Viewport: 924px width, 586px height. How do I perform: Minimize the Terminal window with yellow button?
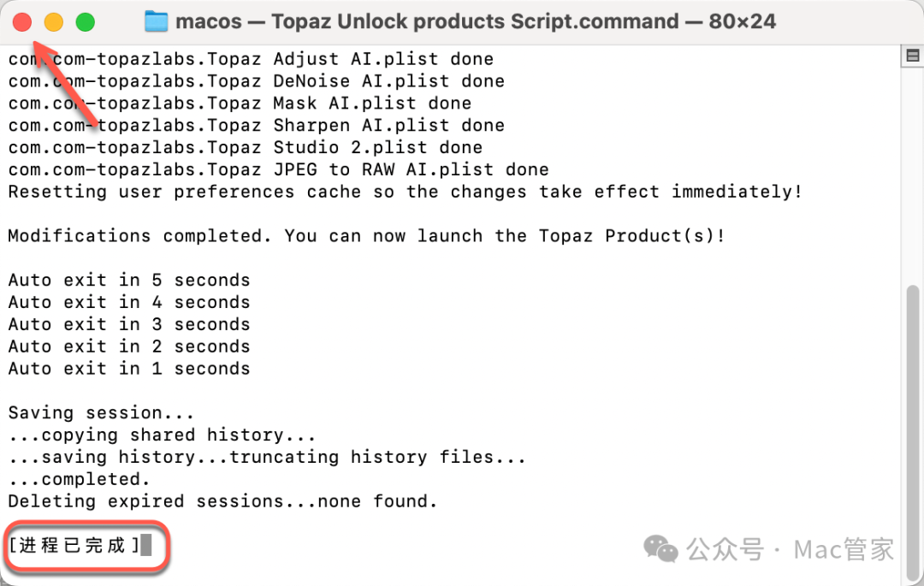(54, 22)
